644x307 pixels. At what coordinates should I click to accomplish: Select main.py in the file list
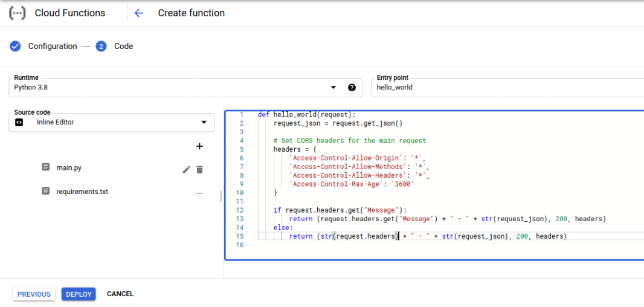click(69, 167)
